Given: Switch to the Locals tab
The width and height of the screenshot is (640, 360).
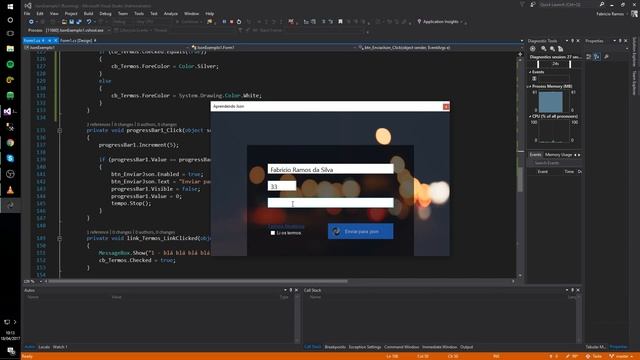Looking at the screenshot, I should pyautogui.click(x=44, y=347).
